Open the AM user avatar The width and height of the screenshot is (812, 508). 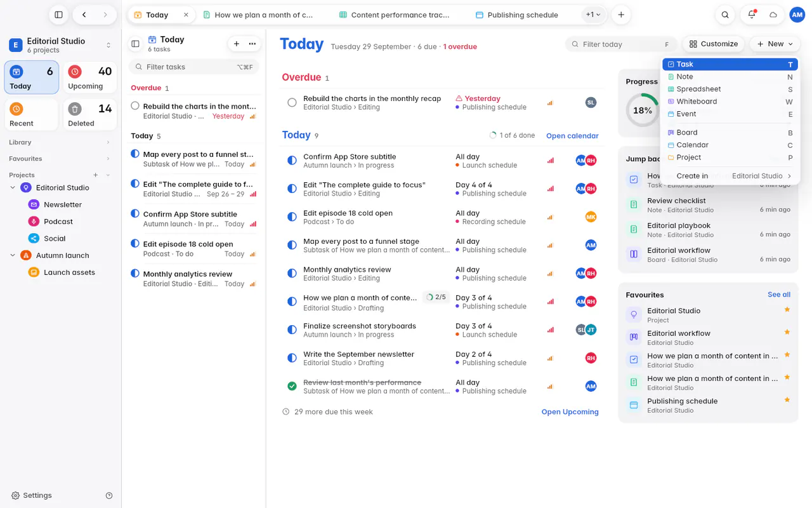(797, 15)
